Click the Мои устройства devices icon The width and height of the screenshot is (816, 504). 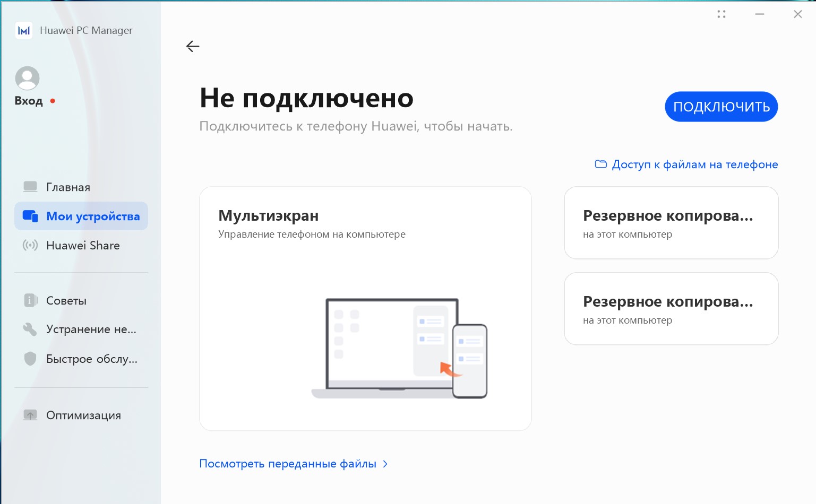(x=30, y=216)
